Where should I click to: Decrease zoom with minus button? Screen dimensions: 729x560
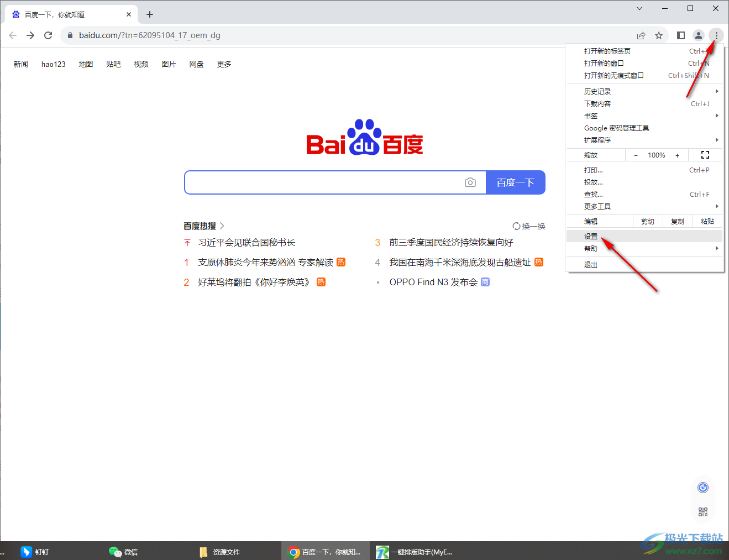(636, 155)
